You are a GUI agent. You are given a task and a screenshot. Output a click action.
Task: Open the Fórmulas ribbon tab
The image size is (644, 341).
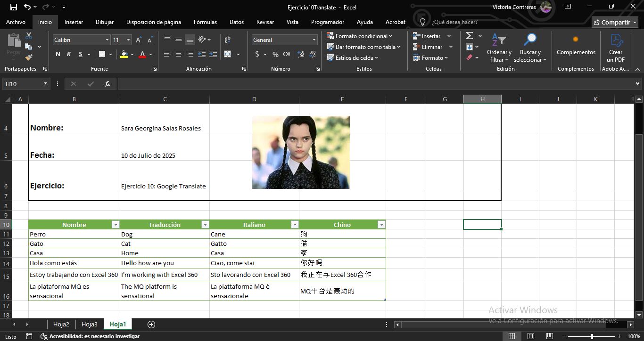pyautogui.click(x=205, y=22)
